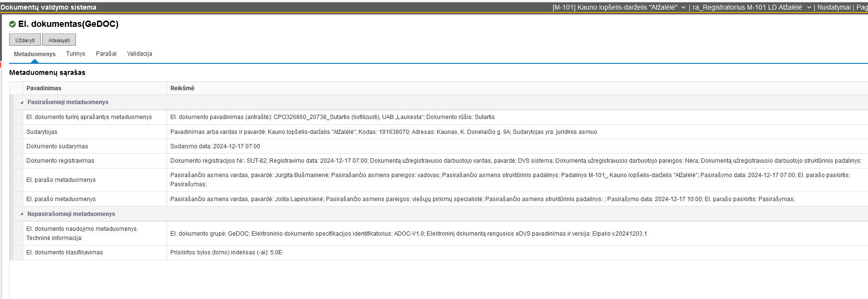Image resolution: width=868 pixels, height=299 pixels.
Task: Open Nustatymai settings link
Action: coord(833,7)
